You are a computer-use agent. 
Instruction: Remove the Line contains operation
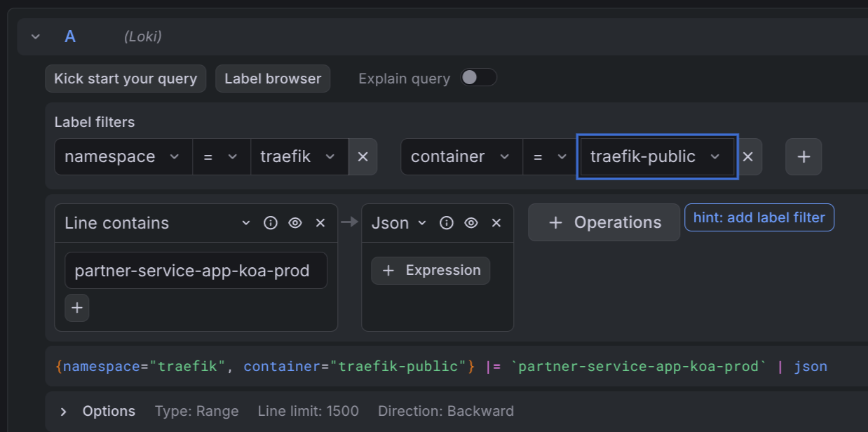point(320,223)
